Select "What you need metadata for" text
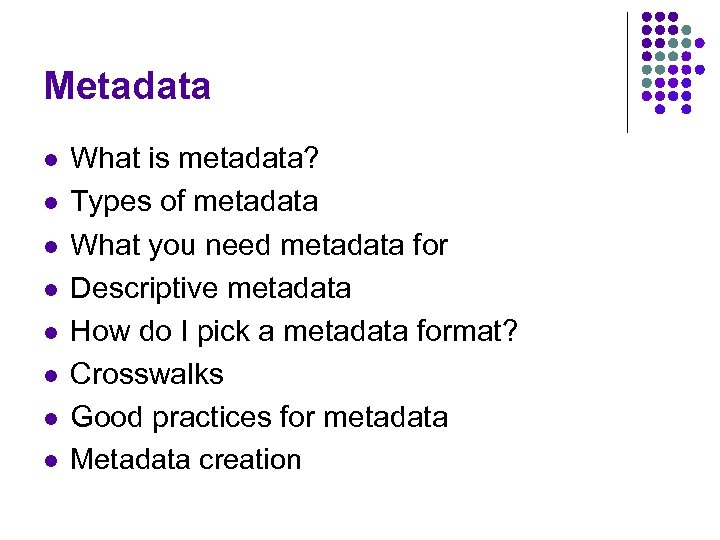Image resolution: width=720 pixels, height=540 pixels. pos(259,245)
